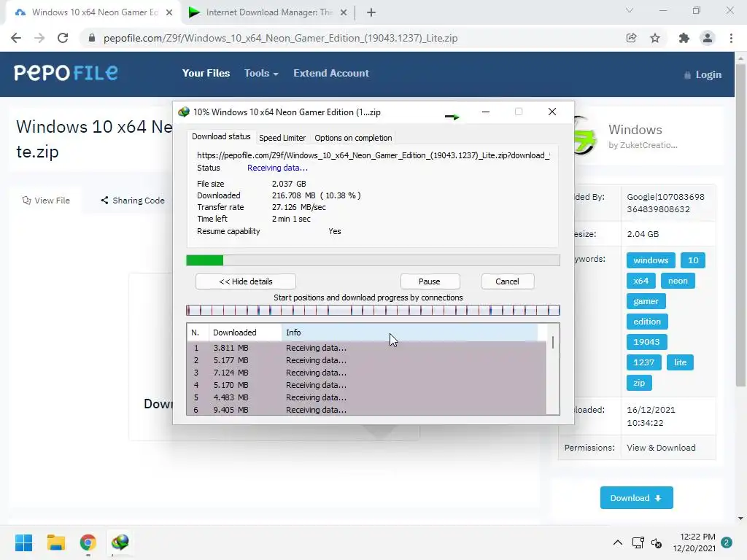Viewport: 747px width, 560px height.
Task: Switch to the Speed Limiter tab
Action: tap(282, 138)
